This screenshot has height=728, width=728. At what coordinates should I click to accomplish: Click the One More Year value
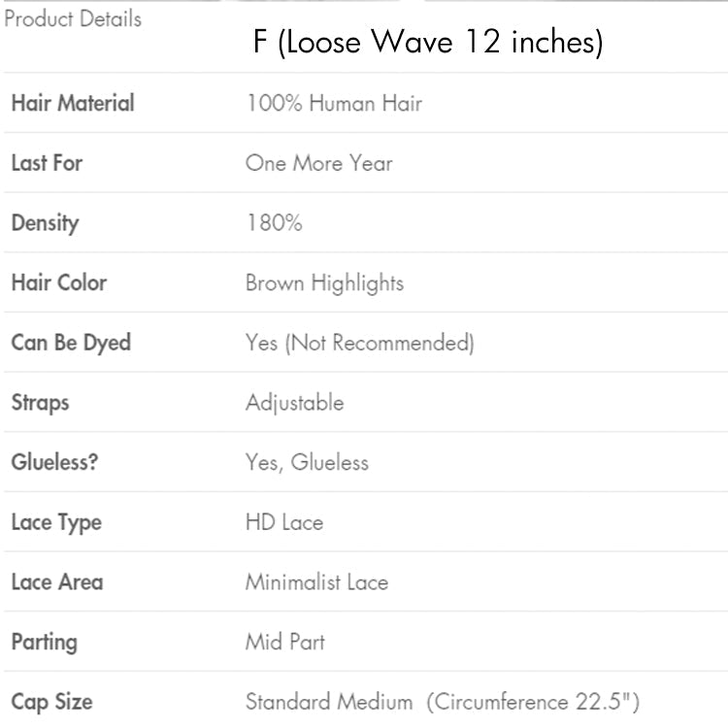[318, 163]
